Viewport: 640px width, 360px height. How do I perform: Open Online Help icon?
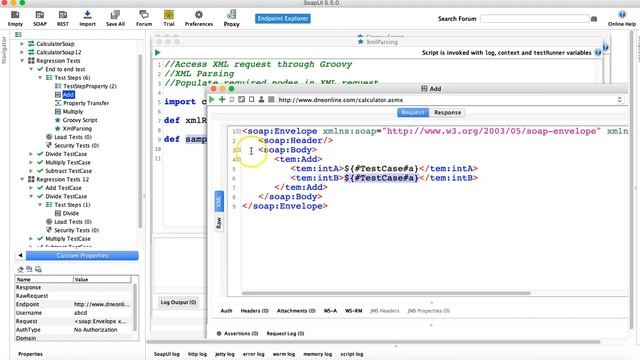622,15
